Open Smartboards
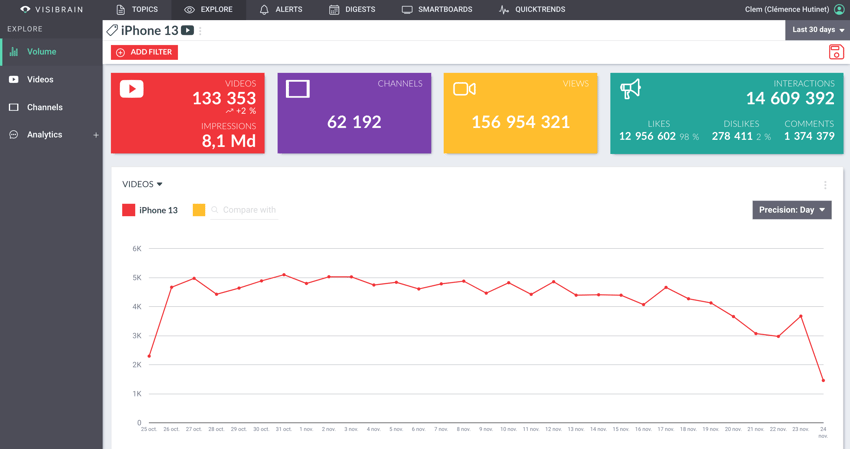The width and height of the screenshot is (850, 449). pyautogui.click(x=437, y=9)
